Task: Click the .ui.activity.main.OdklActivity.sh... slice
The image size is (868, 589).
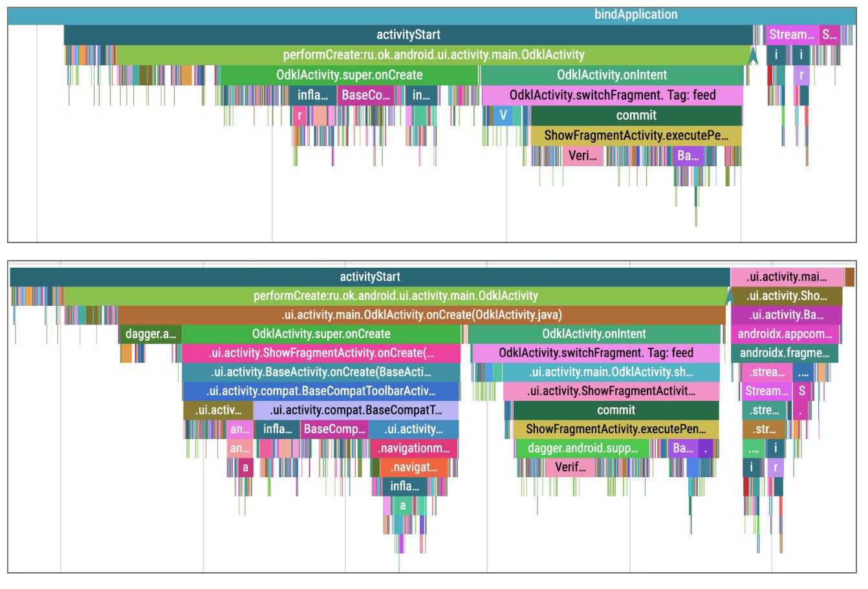Action: 611,372
